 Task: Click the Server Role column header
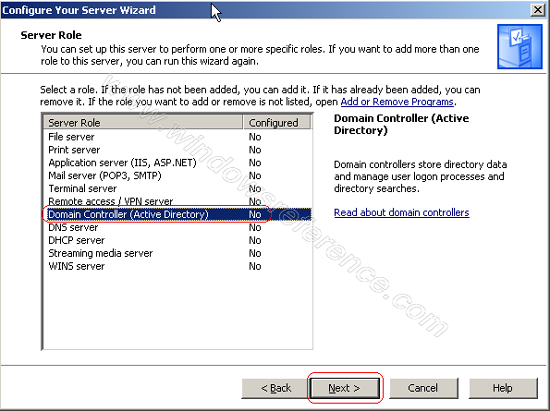point(143,123)
